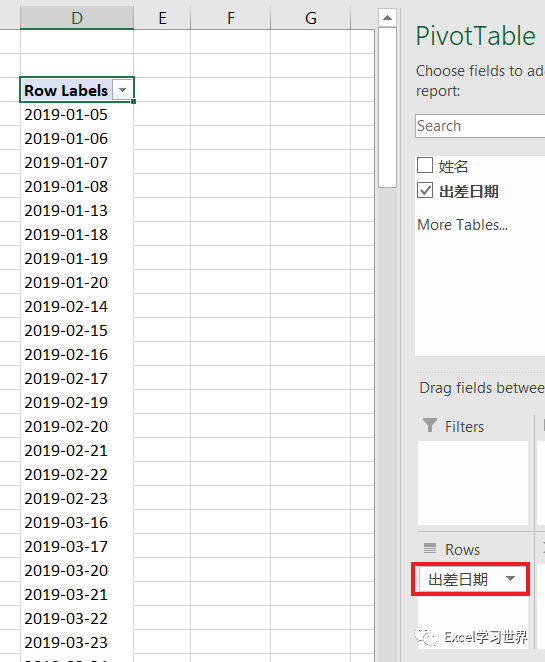Select cell with date 2019-02-19

77,402
